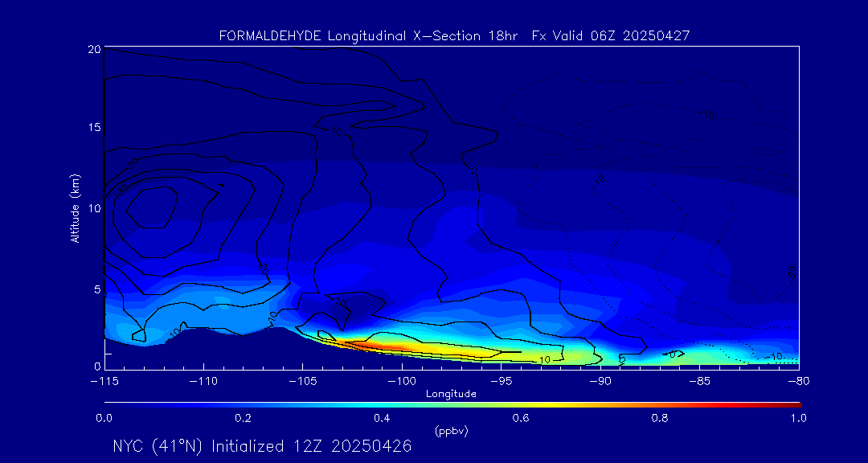Click the color scale label '0.2'

click(x=244, y=419)
